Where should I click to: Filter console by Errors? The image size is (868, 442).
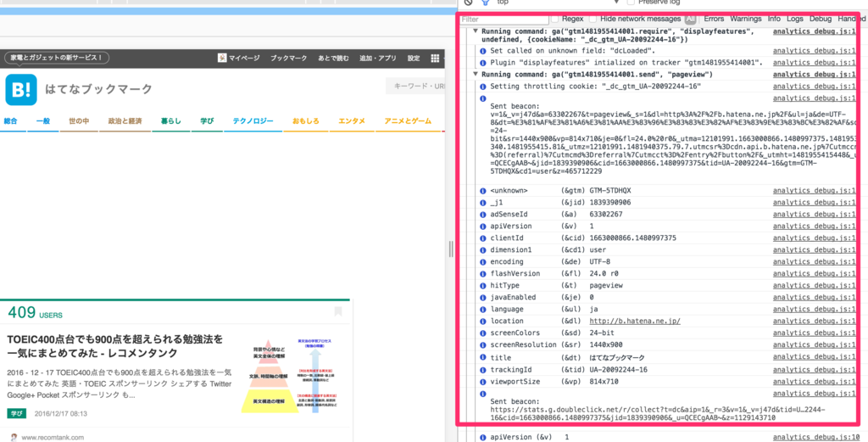pos(714,19)
